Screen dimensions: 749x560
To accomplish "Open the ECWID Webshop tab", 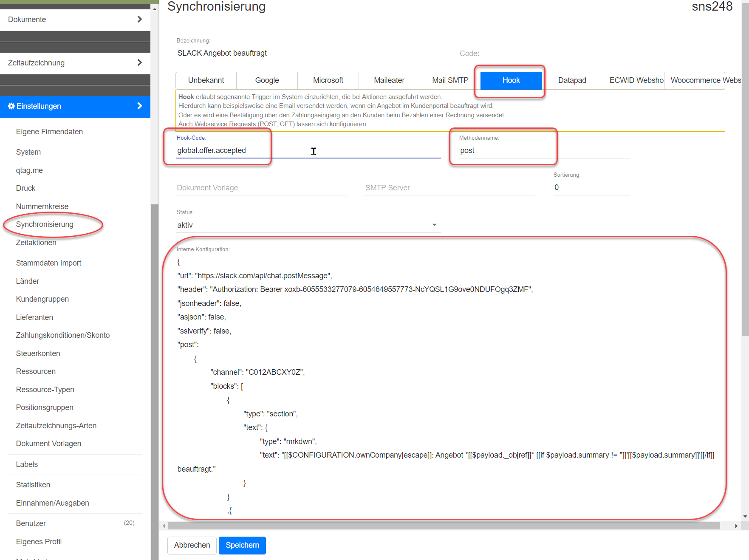I will coord(633,80).
